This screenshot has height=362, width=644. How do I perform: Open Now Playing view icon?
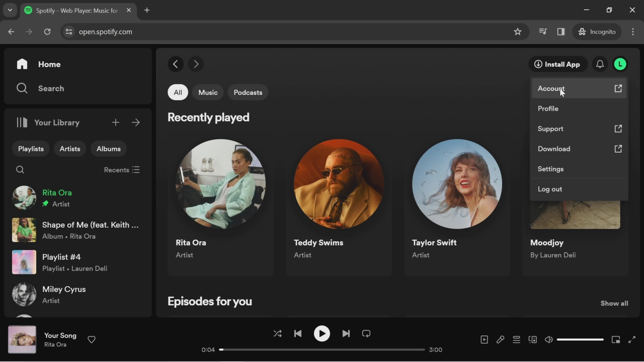[x=484, y=340]
